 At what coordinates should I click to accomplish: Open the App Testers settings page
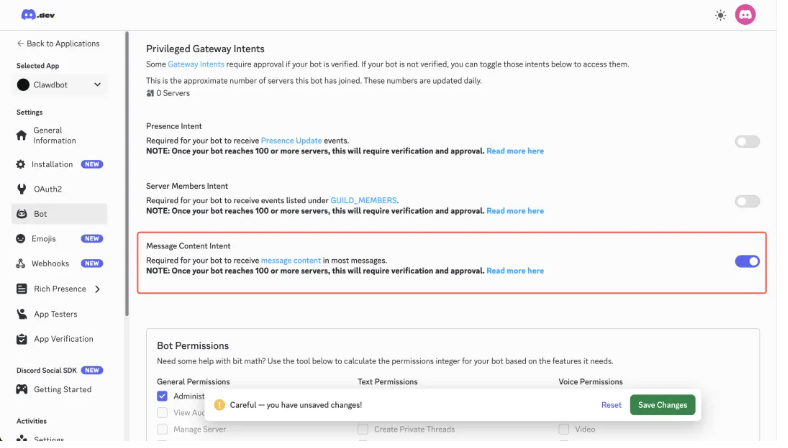pyautogui.click(x=56, y=314)
